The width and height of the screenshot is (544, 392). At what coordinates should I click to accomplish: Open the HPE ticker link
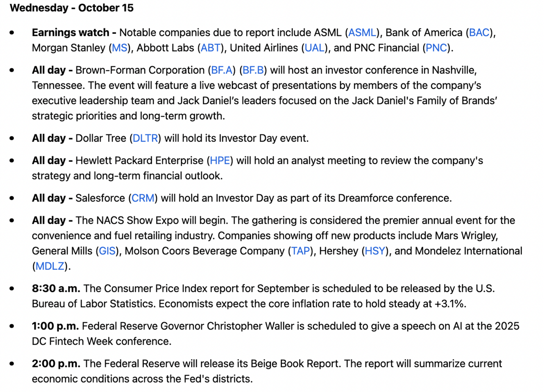point(220,161)
